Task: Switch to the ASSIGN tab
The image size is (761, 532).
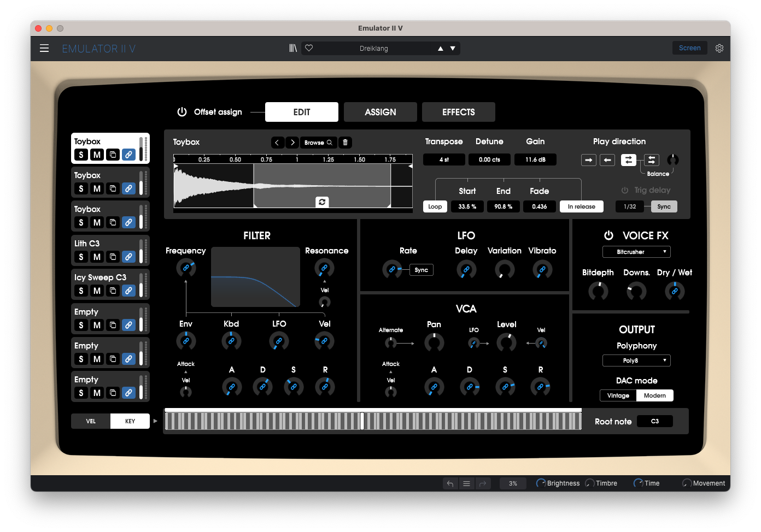Action: [380, 112]
